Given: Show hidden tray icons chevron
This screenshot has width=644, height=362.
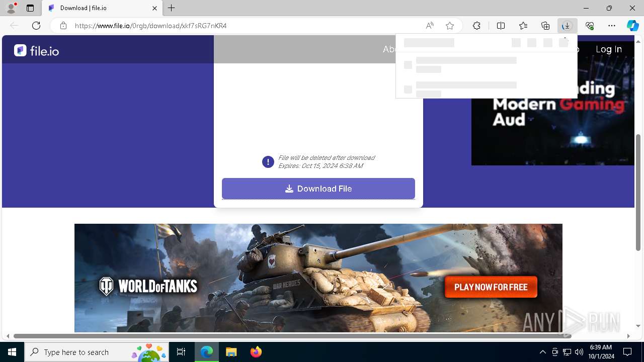Looking at the screenshot, I should coord(542,352).
